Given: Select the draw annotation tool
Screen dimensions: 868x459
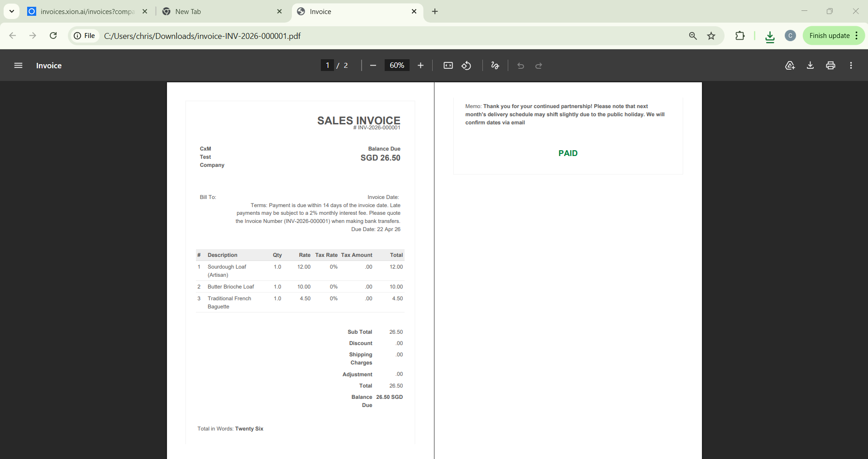Looking at the screenshot, I should click(495, 66).
